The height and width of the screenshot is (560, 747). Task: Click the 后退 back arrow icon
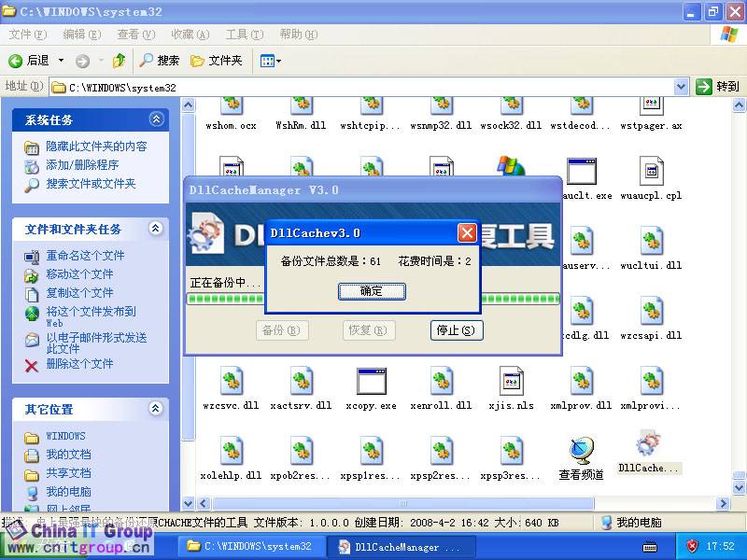pyautogui.click(x=15, y=61)
